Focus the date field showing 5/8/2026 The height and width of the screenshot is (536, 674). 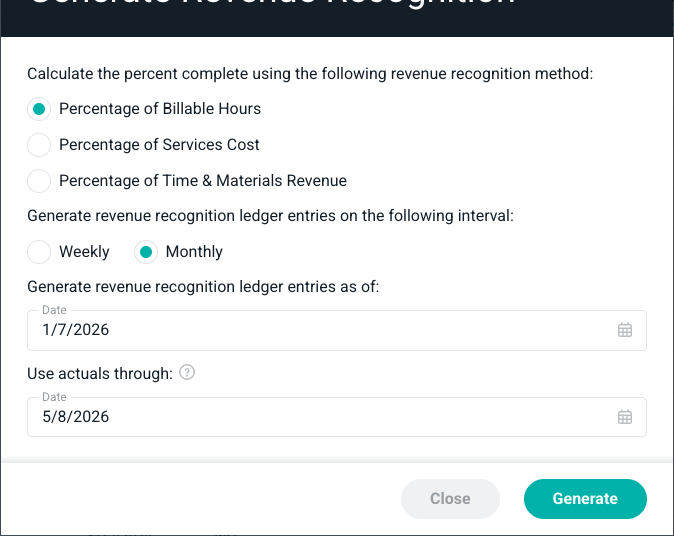[337, 417]
